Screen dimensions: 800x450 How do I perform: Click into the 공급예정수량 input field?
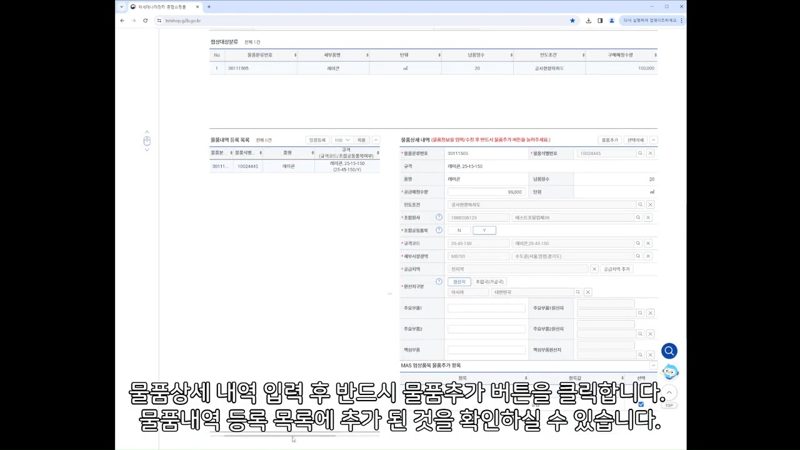(486, 192)
